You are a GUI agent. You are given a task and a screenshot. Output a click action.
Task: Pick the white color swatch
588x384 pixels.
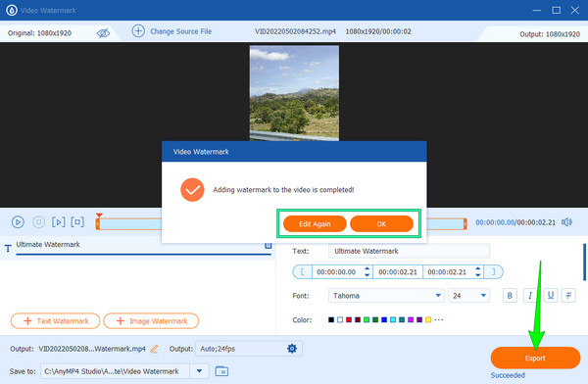pyautogui.click(x=340, y=320)
